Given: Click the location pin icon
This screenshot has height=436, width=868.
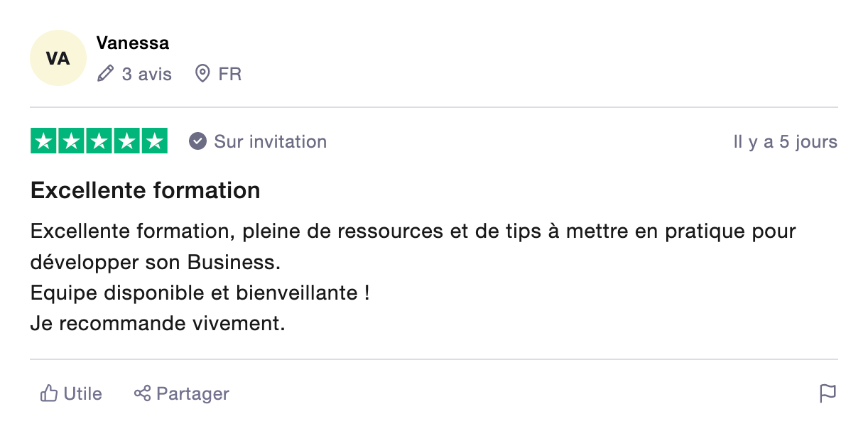Looking at the screenshot, I should tap(202, 74).
